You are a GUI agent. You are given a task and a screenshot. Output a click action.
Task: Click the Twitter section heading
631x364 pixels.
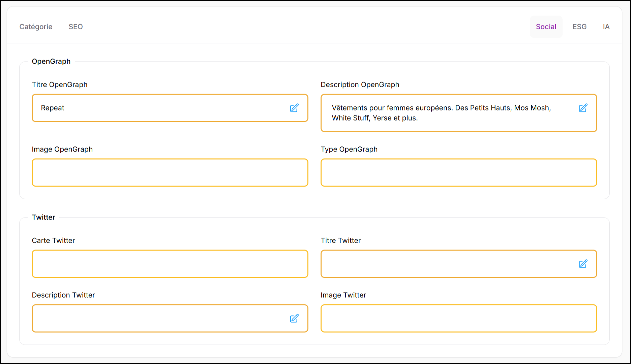pos(43,217)
